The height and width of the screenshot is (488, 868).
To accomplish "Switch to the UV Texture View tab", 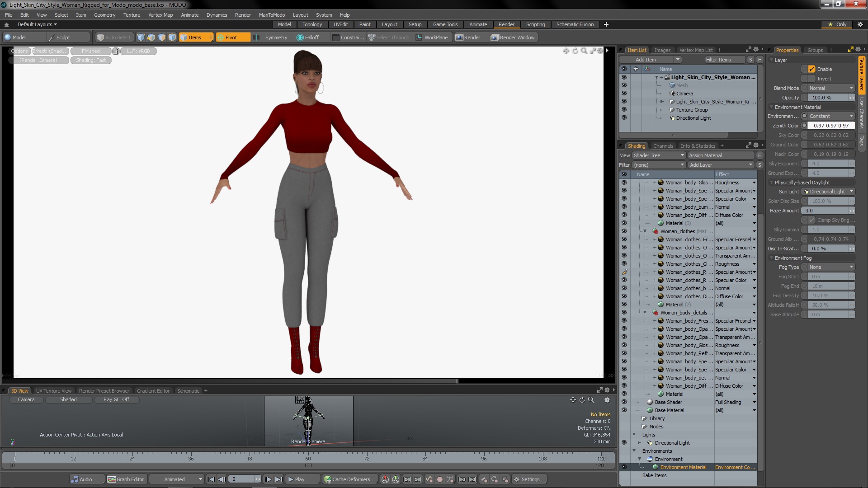I will pyautogui.click(x=54, y=391).
